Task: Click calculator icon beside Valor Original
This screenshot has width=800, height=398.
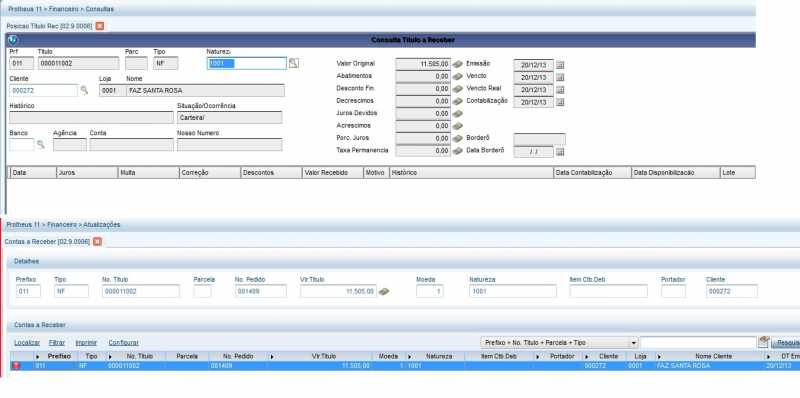Action: 458,64
